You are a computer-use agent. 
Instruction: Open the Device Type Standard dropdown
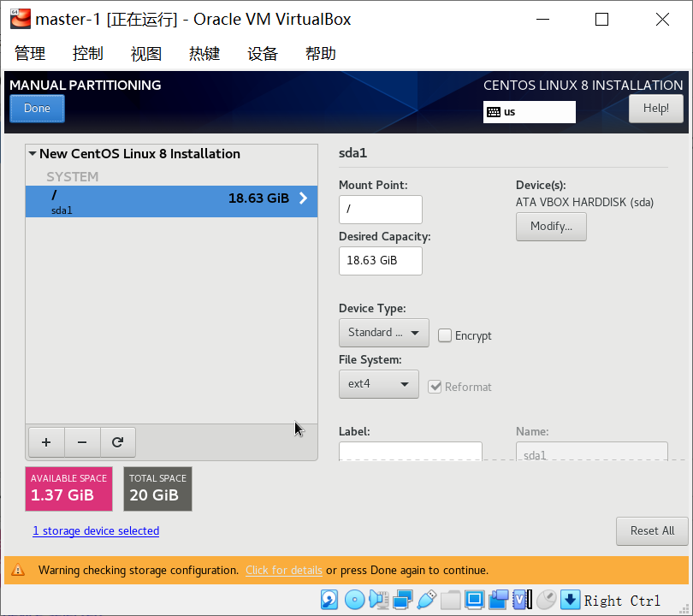coord(383,332)
